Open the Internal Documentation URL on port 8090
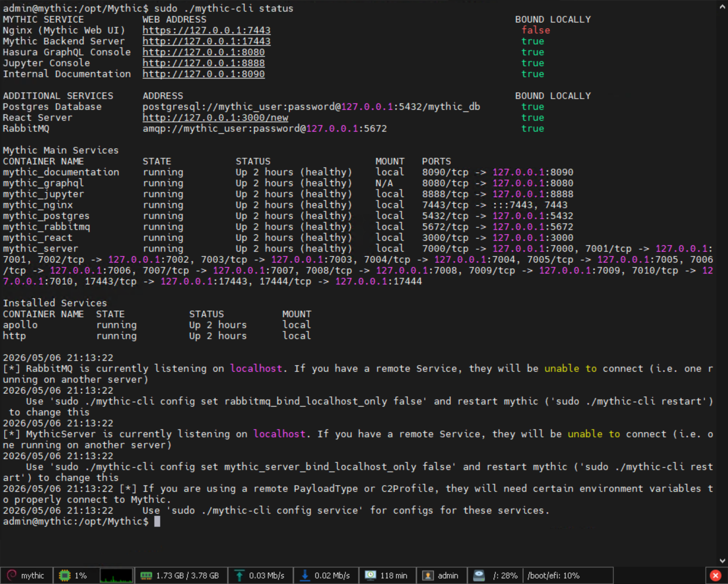 tap(203, 74)
